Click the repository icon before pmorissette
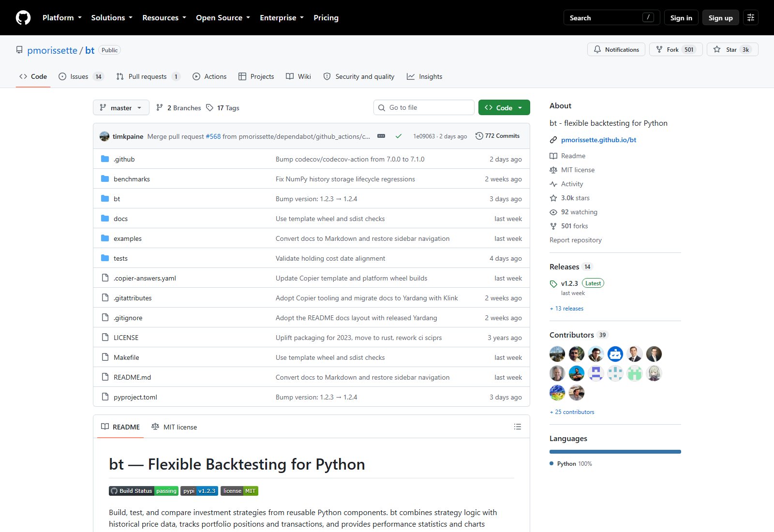 pyautogui.click(x=19, y=50)
